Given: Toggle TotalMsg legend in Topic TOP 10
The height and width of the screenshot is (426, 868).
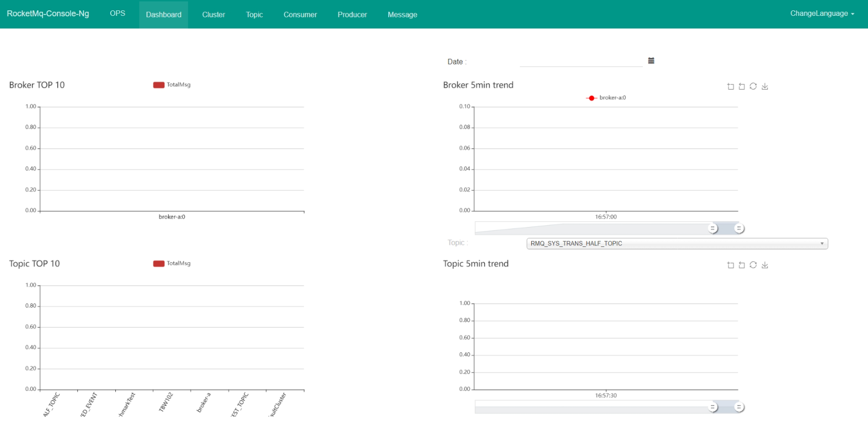Looking at the screenshot, I should 172,263.
